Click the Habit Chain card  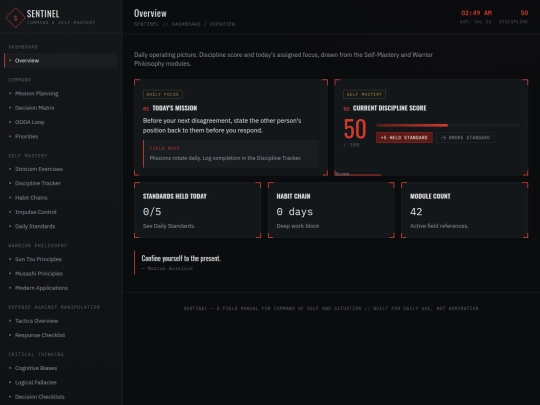331,210
